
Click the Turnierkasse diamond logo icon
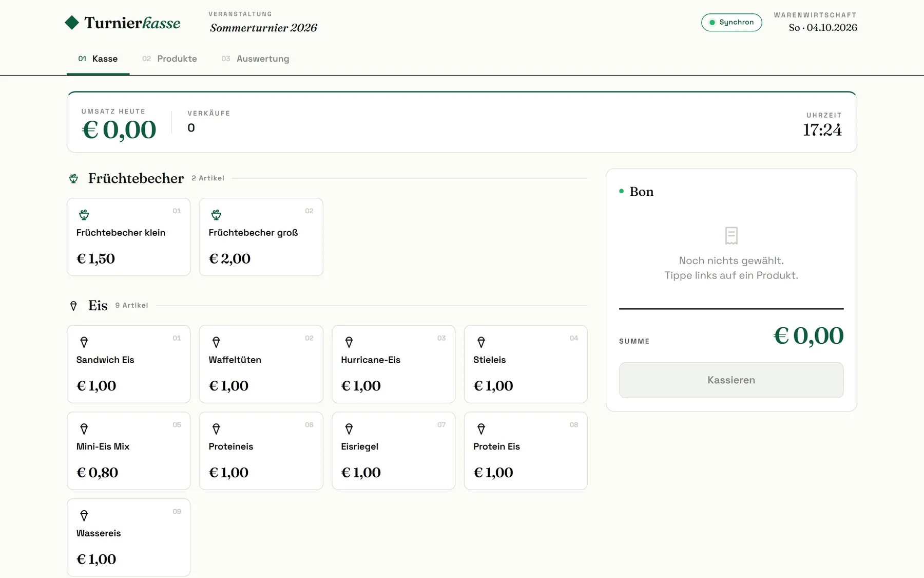72,23
